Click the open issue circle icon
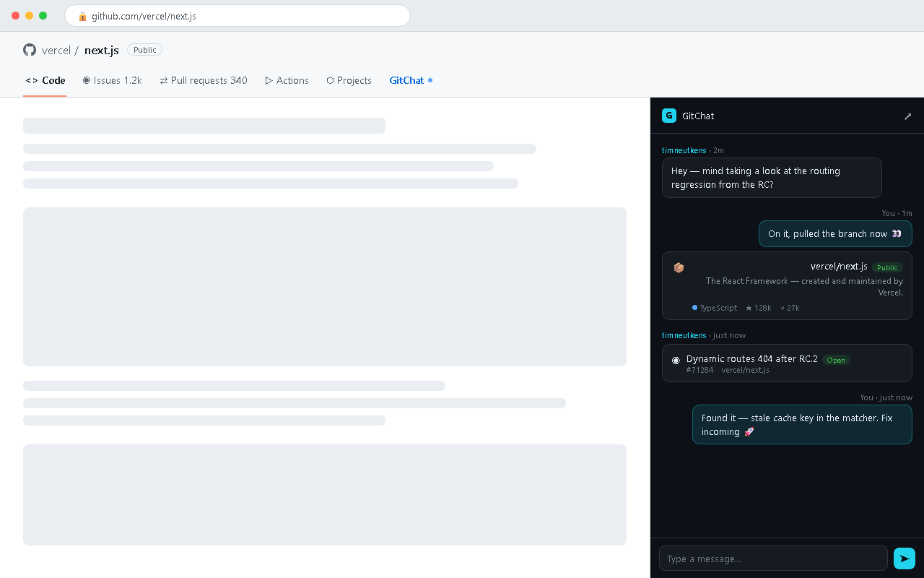The width and height of the screenshot is (924, 578). coord(676,360)
